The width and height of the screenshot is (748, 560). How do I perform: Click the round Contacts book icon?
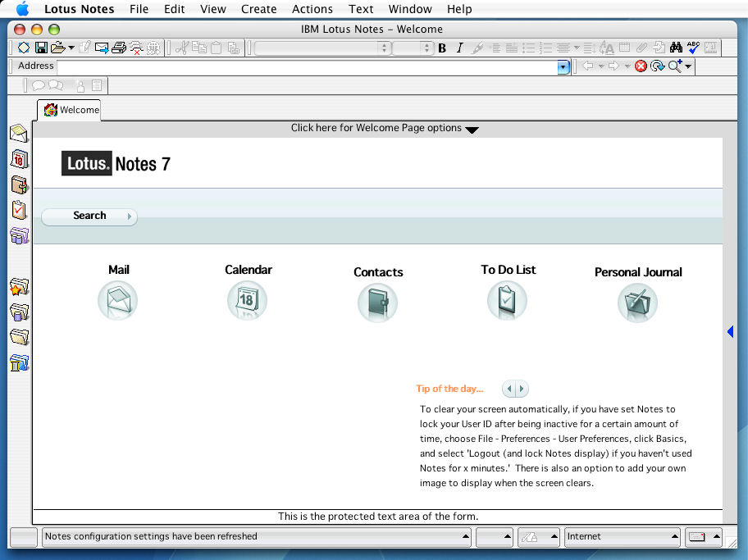click(x=377, y=303)
